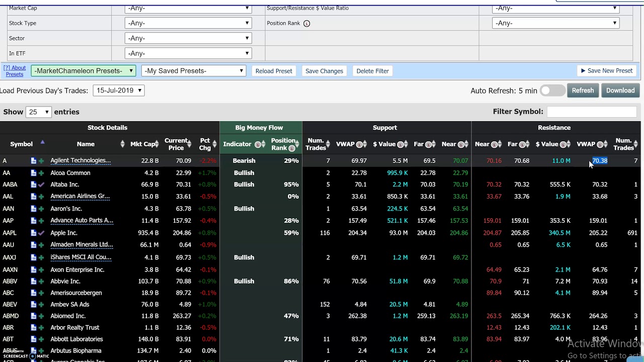Click Save New Preset button
The image size is (644, 362).
(x=606, y=71)
